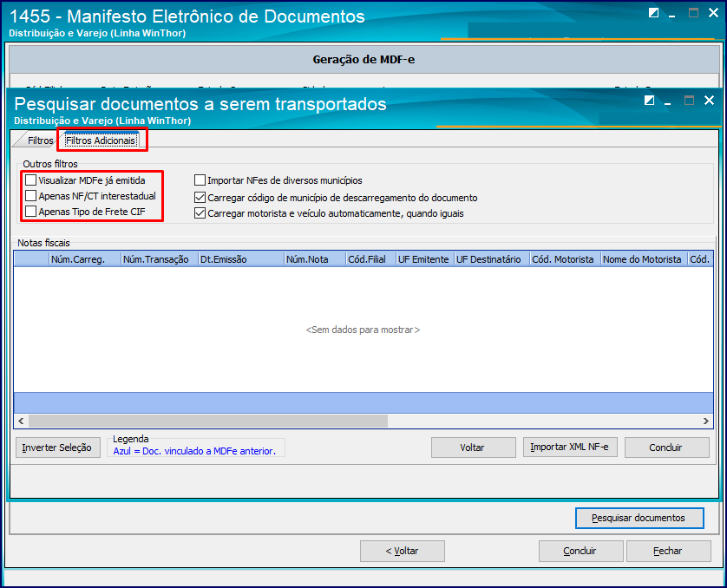Click the UF Emitente column header
727x588 pixels.
[425, 259]
